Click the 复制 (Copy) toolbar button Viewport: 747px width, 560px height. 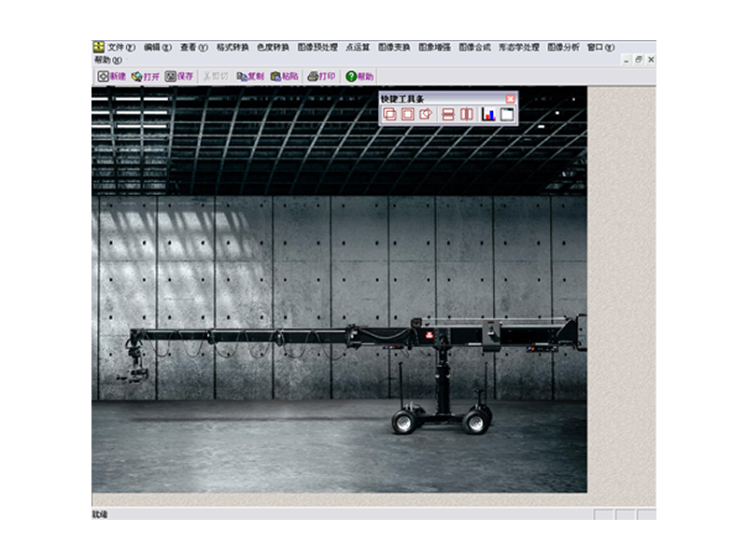pyautogui.click(x=249, y=77)
